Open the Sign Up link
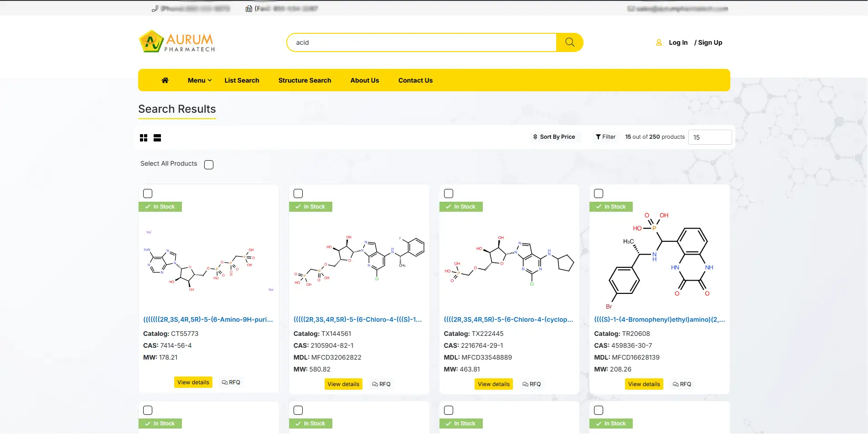This screenshot has width=868, height=434. click(x=710, y=42)
